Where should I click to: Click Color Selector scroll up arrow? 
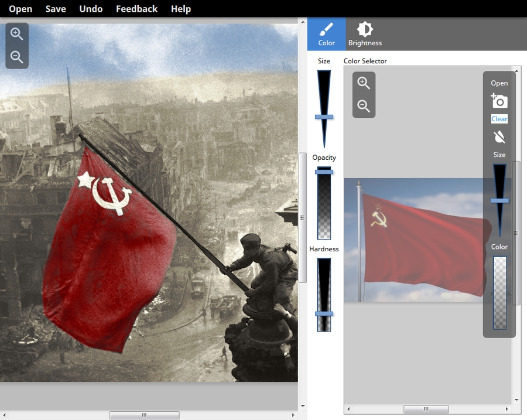click(516, 71)
